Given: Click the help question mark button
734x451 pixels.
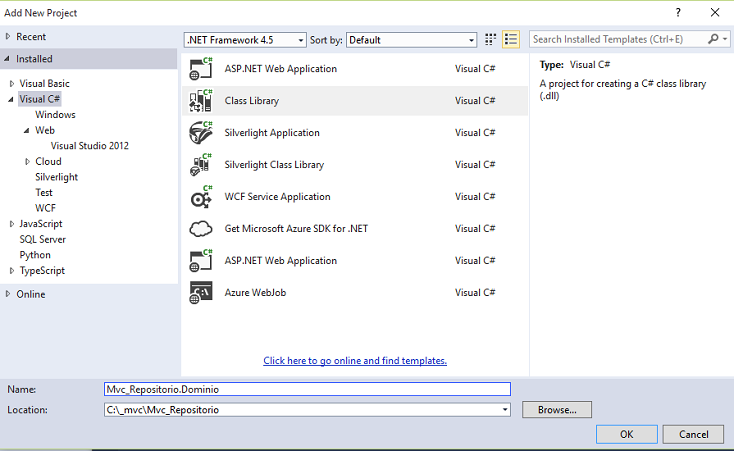Looking at the screenshot, I should point(678,13).
